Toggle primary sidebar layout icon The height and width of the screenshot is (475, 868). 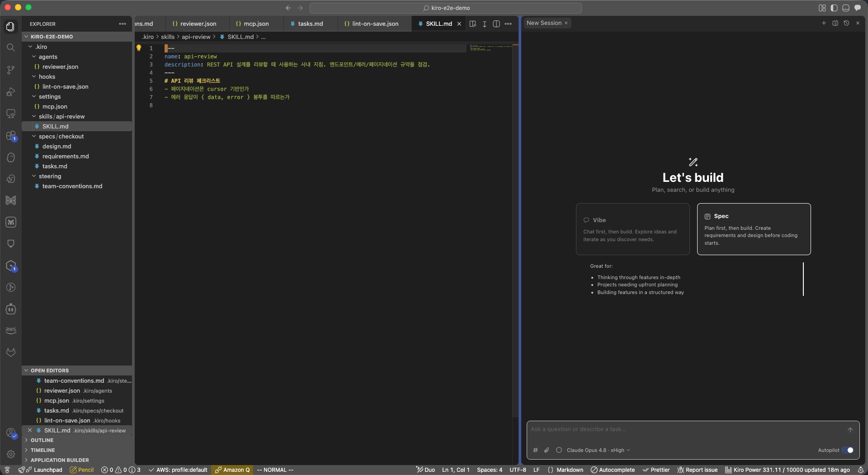pos(834,8)
